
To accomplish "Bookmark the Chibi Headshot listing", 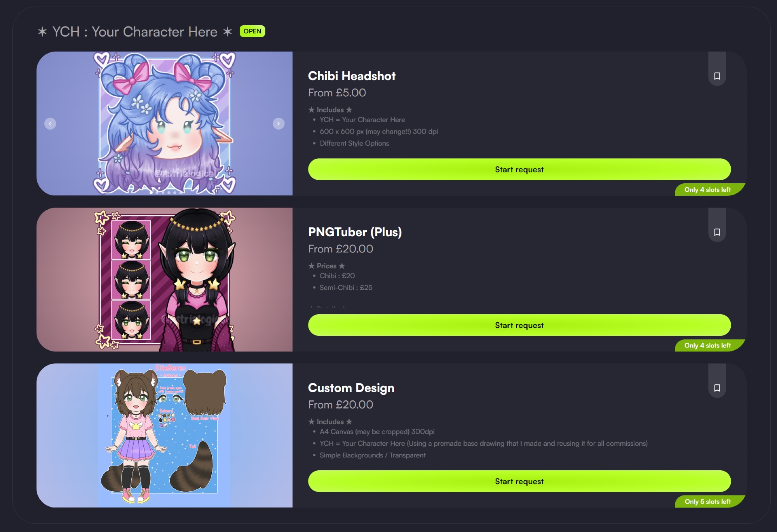I will [717, 76].
